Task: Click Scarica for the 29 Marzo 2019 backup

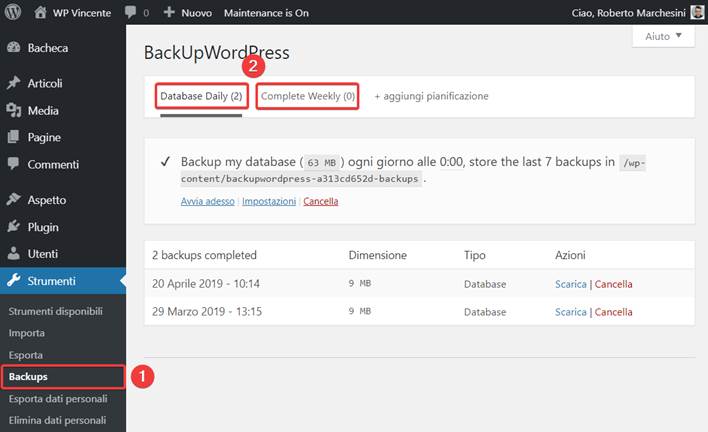Action: pos(571,312)
